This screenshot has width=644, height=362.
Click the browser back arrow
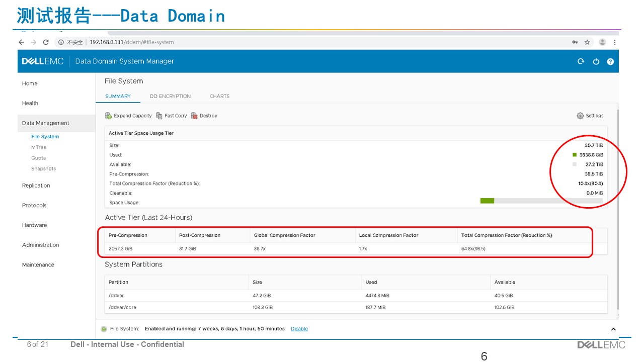pyautogui.click(x=21, y=42)
